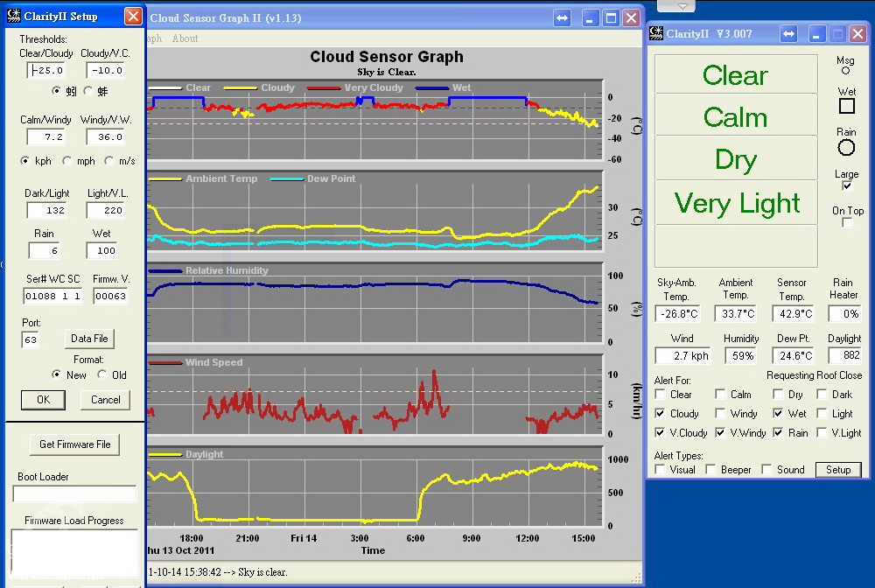Enable the On Top checkbox

[x=847, y=223]
